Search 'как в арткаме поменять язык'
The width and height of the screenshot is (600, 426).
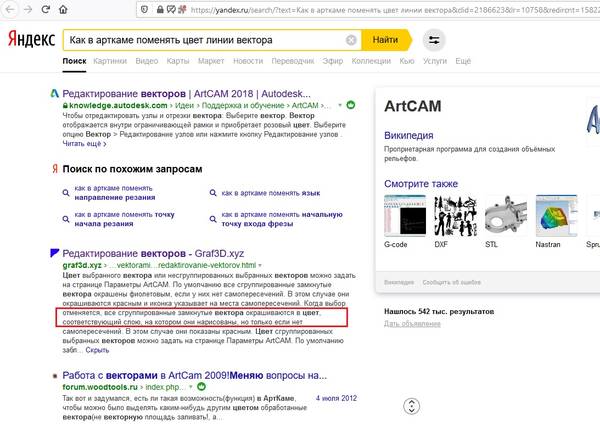click(271, 193)
